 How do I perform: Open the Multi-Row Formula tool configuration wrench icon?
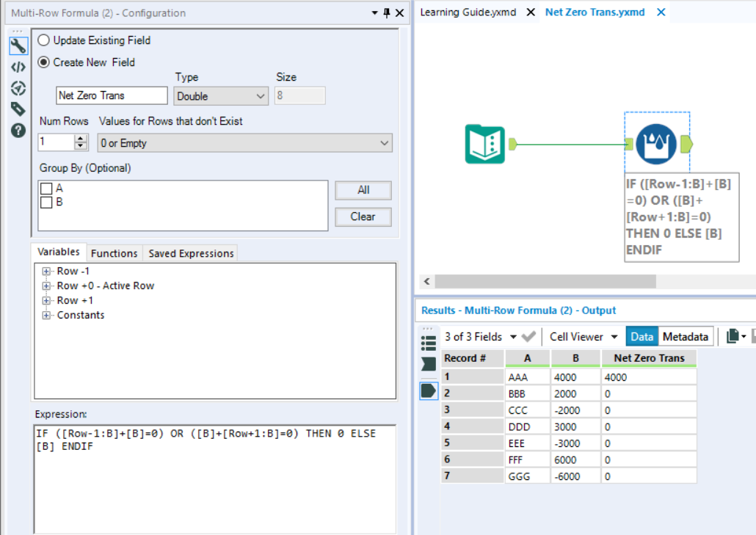(18, 46)
